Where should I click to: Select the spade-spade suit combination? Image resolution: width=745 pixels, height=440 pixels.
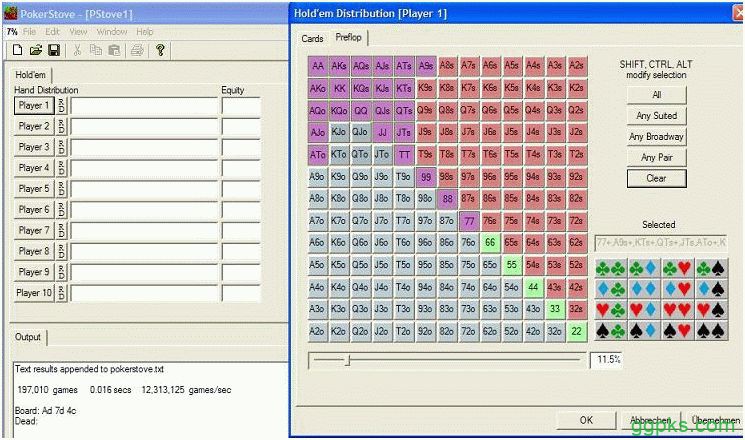coord(711,331)
